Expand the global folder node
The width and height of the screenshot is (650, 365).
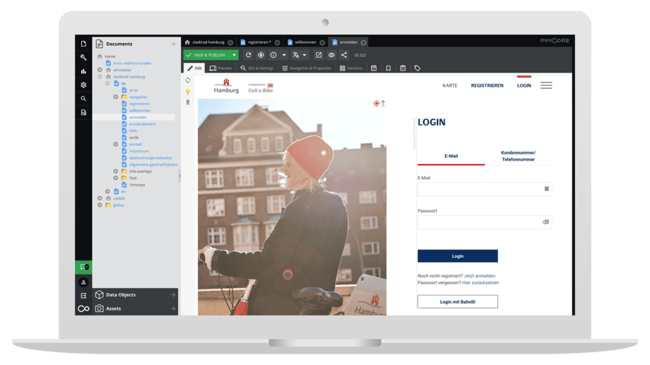[100, 205]
